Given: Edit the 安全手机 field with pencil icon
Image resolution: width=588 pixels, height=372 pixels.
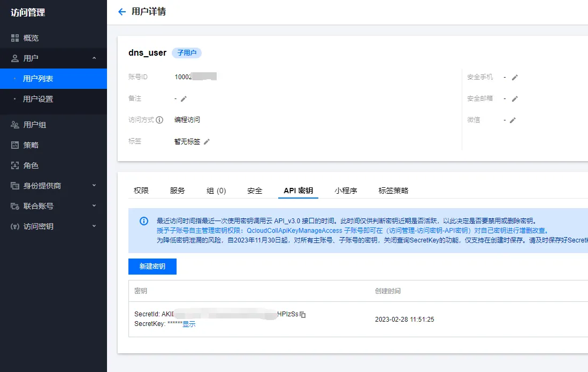Looking at the screenshot, I should point(515,77).
